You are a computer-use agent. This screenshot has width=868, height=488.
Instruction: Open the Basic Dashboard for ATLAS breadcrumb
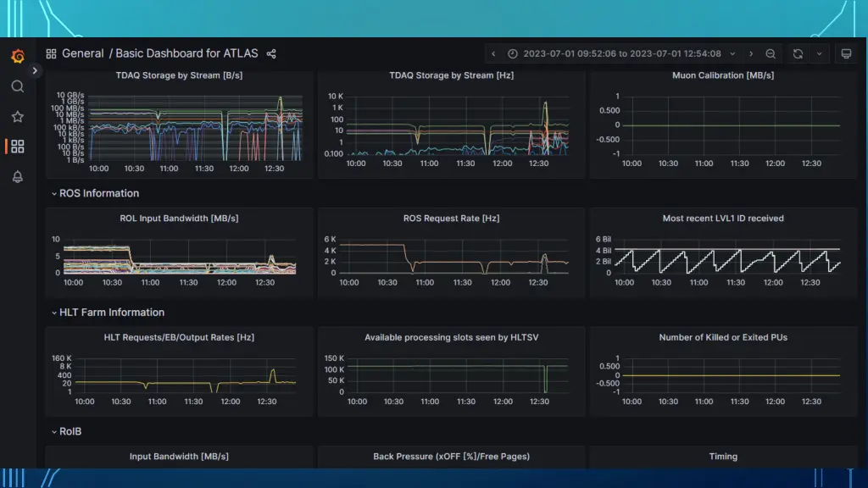point(186,53)
